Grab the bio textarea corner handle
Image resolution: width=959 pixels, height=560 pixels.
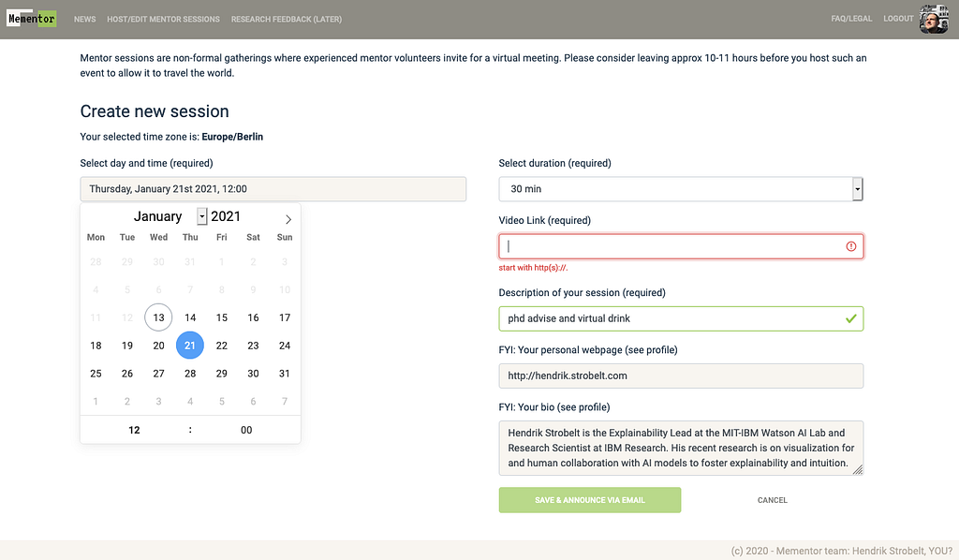tap(858, 469)
